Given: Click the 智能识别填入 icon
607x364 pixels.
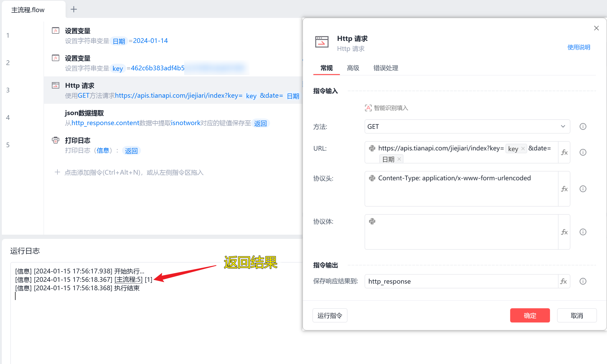Looking at the screenshot, I should [x=368, y=108].
